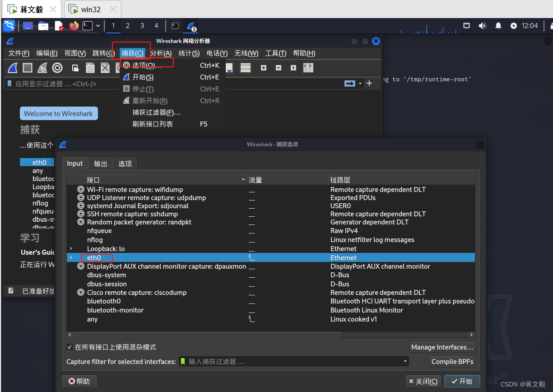Click the apply display filter arrow button

350,84
